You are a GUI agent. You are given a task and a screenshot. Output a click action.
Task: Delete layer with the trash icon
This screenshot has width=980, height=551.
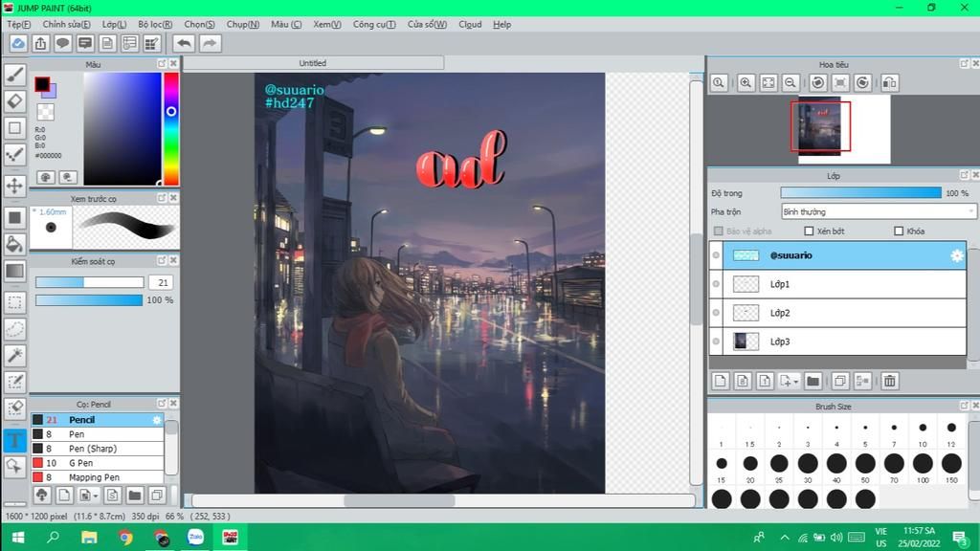pyautogui.click(x=890, y=381)
